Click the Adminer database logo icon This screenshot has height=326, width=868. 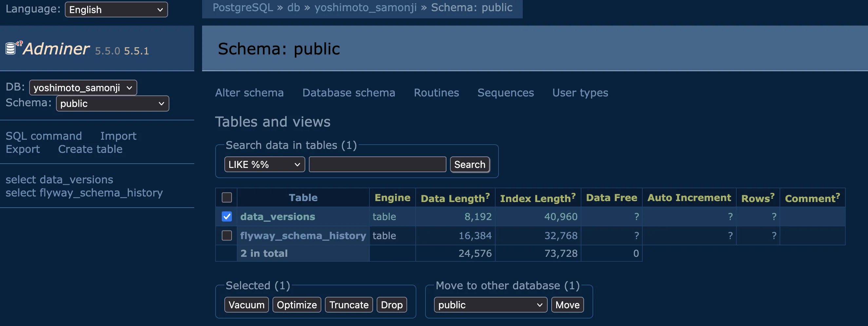tap(14, 48)
